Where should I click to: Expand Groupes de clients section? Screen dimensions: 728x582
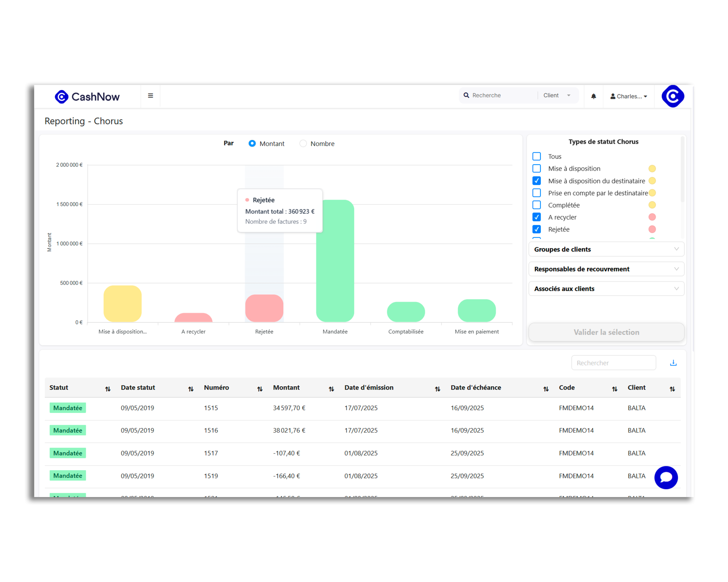click(606, 249)
